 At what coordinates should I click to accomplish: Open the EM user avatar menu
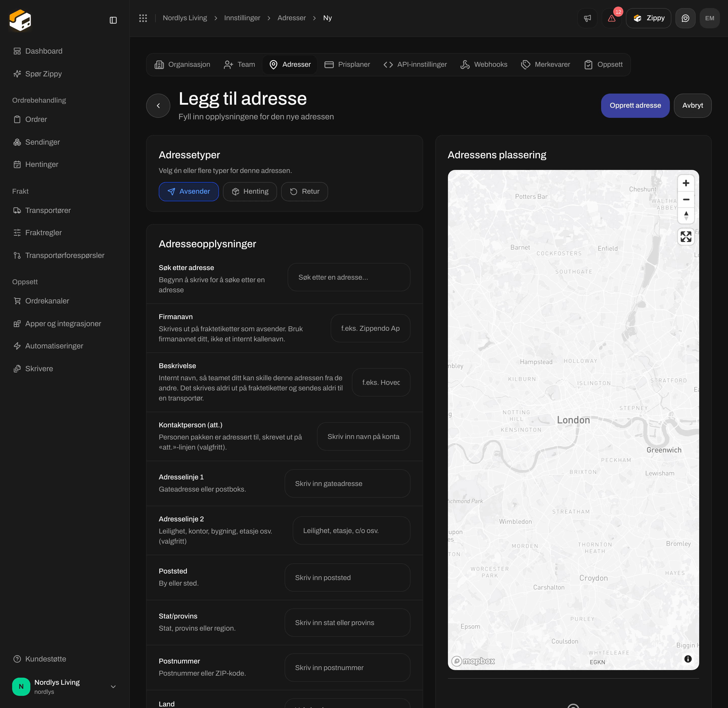click(x=709, y=18)
